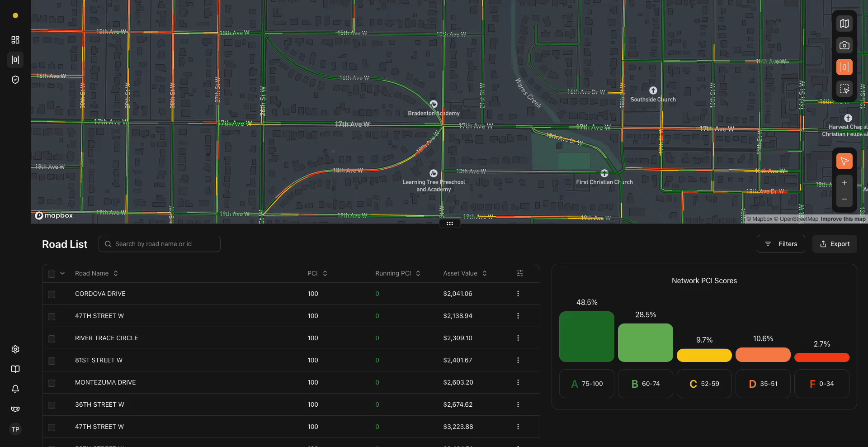
Task: Click the road name search field
Action: (159, 244)
